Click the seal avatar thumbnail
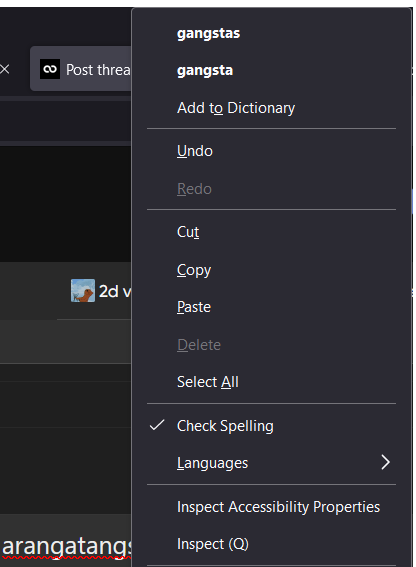 83,290
